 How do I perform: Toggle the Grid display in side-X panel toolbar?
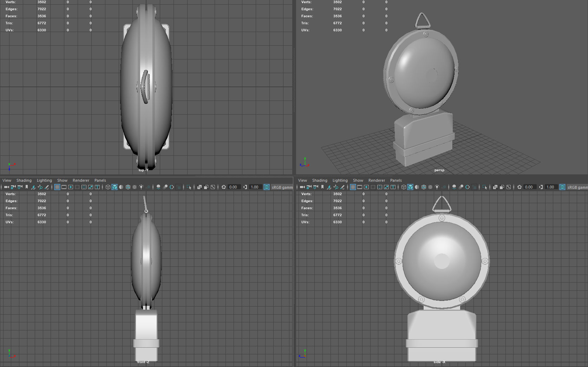(353, 187)
